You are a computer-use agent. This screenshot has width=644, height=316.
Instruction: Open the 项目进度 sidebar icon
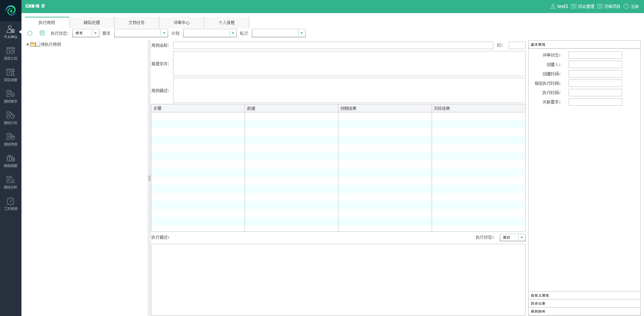point(10,75)
